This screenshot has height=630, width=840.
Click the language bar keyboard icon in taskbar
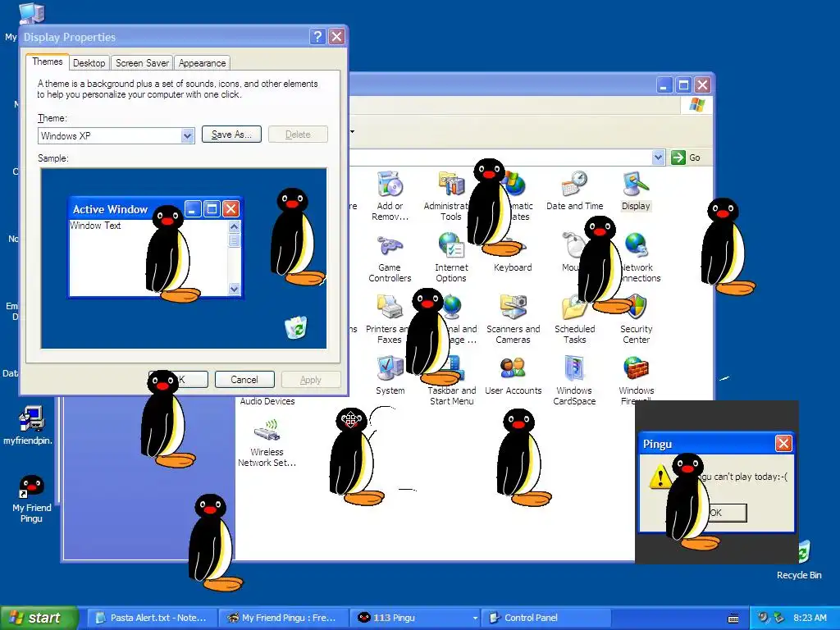pyautogui.click(x=733, y=619)
